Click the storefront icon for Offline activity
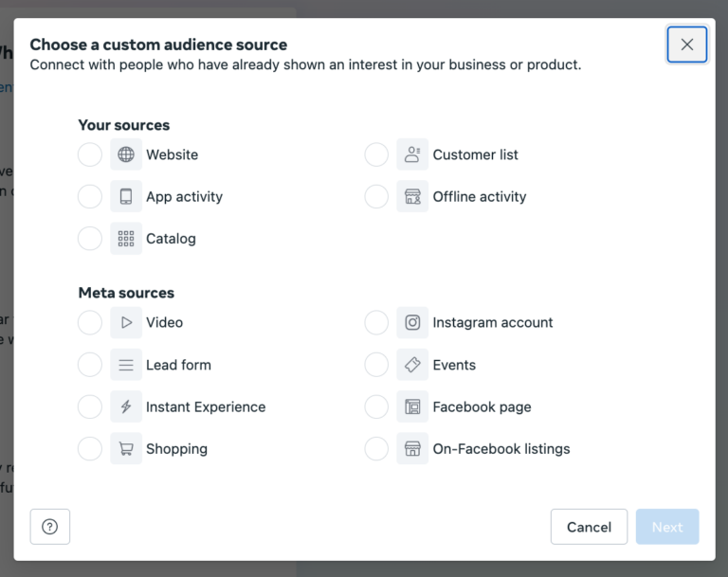Screen dimensions: 728x577 pyautogui.click(x=412, y=196)
